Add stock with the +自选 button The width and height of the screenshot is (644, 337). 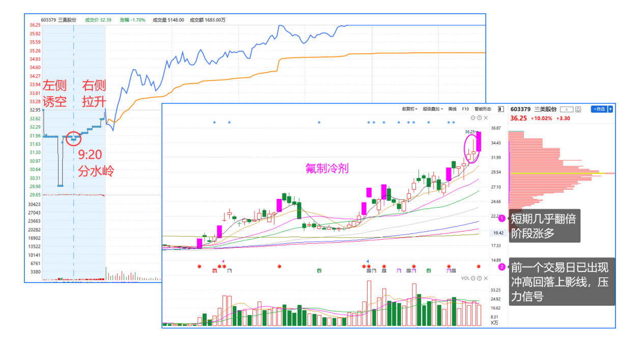(599, 109)
